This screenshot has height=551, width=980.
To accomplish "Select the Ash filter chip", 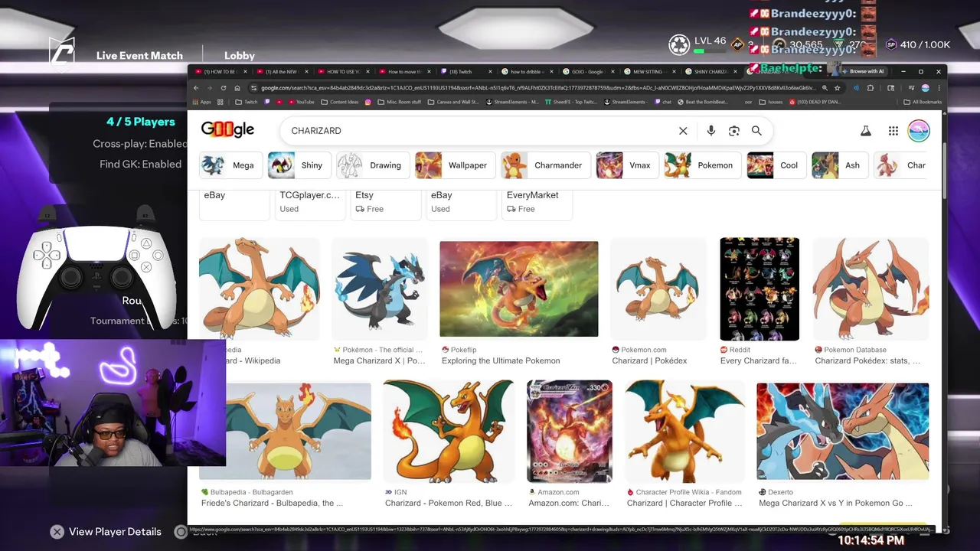I will click(x=839, y=165).
